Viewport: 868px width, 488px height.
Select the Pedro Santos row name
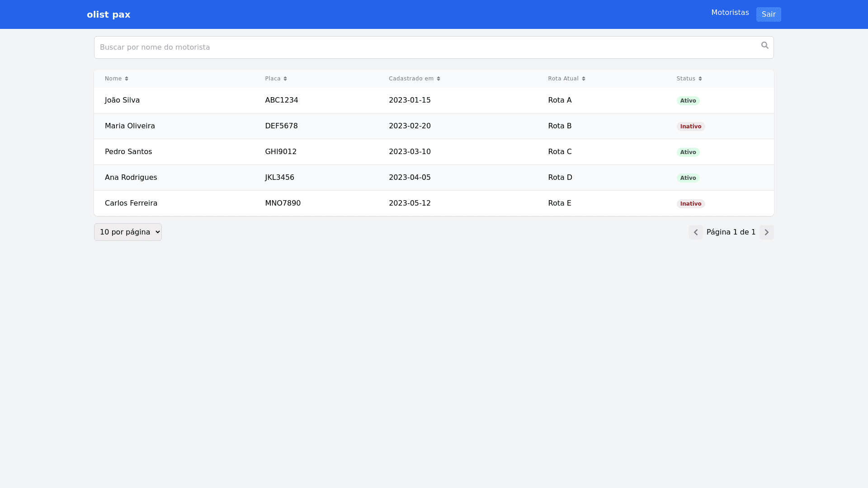[x=128, y=152]
